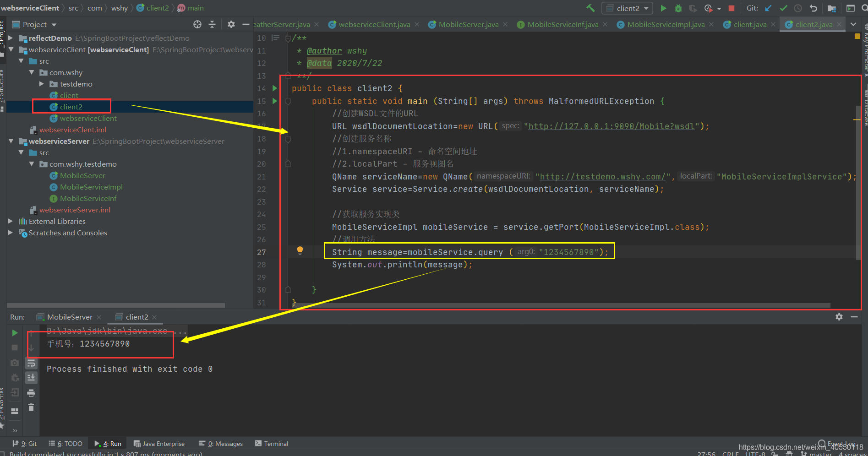The width and height of the screenshot is (868, 456).
Task: Click the Run with Coverage icon
Action: tap(693, 8)
